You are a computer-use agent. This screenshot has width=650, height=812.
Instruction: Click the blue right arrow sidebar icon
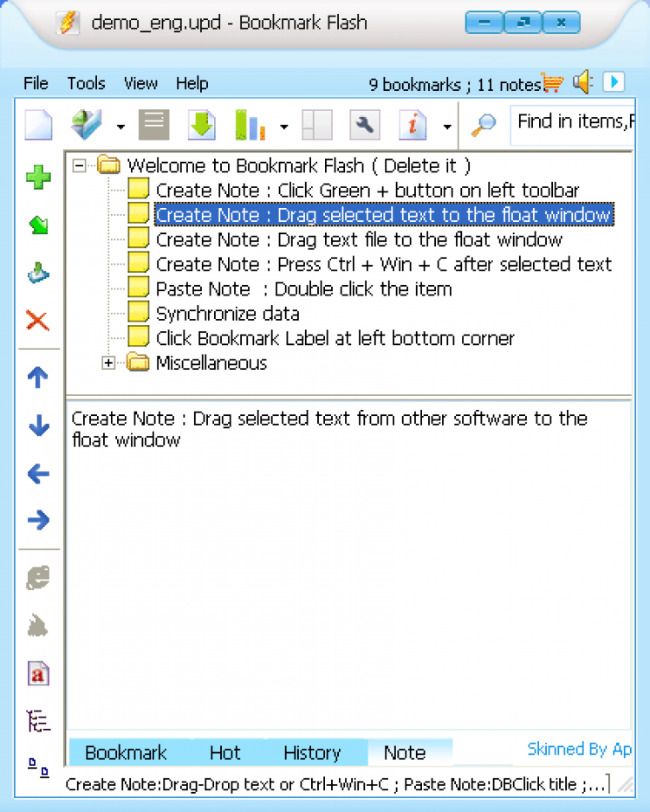point(38,519)
